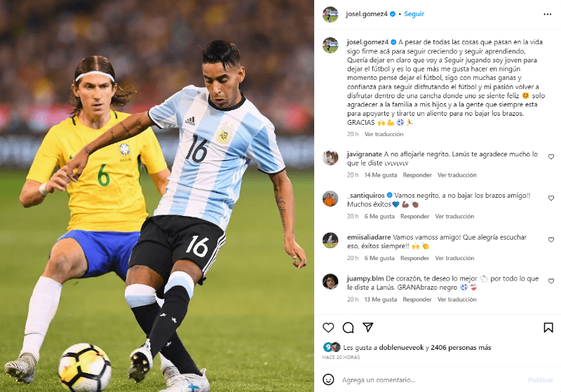Reply to juampy.blm's comment
Image resolution: width=561 pixels, height=392 pixels.
[417, 299]
